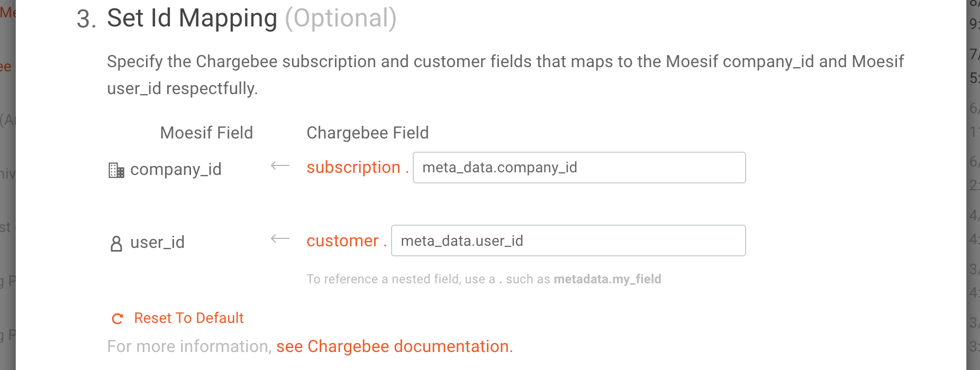The image size is (980, 370).
Task: Select the Chargebee Field column header
Action: click(x=367, y=133)
